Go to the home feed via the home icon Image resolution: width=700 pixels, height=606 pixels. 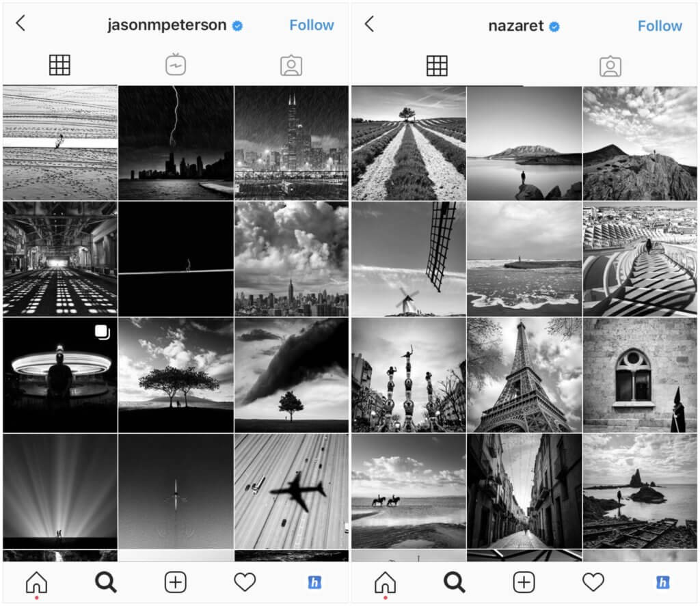click(36, 582)
